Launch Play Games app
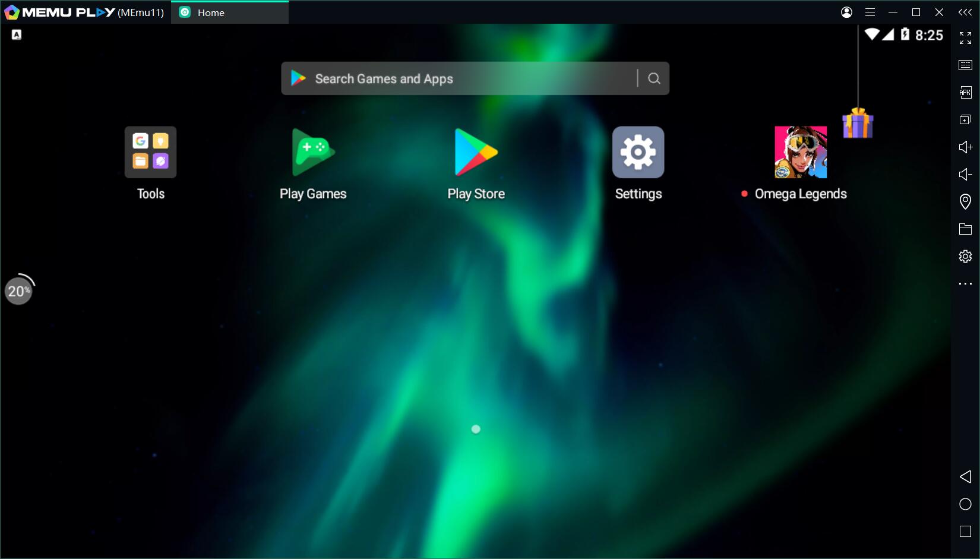The height and width of the screenshot is (559, 980). pyautogui.click(x=313, y=152)
